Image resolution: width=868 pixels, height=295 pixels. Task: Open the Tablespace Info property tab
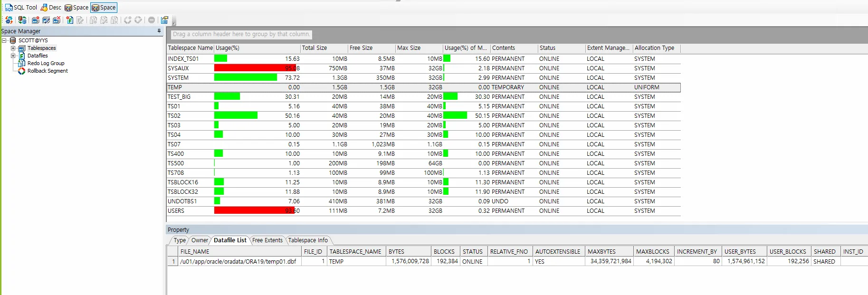coord(308,240)
